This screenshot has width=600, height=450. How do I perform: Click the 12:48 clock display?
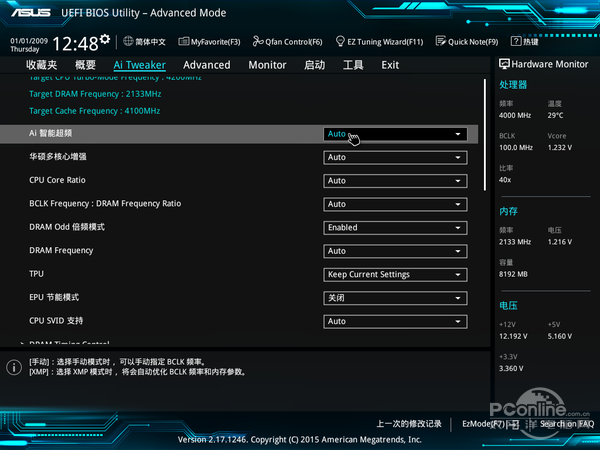(75, 43)
